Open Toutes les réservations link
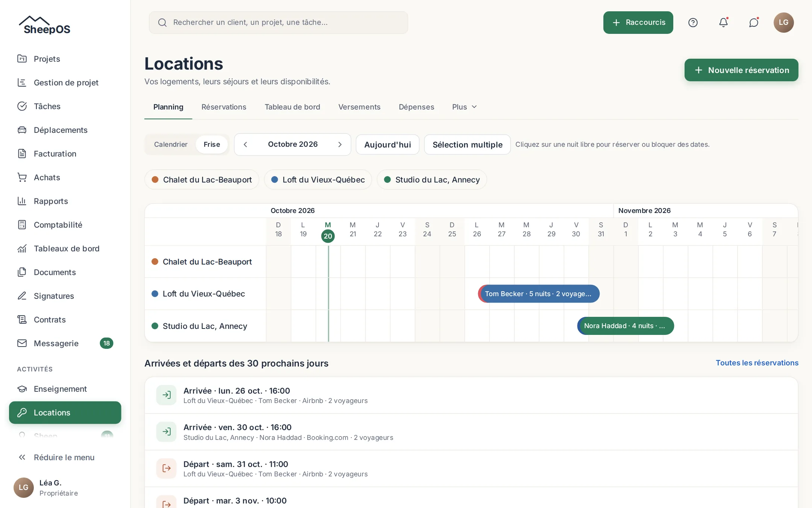The width and height of the screenshot is (812, 508). click(757, 363)
